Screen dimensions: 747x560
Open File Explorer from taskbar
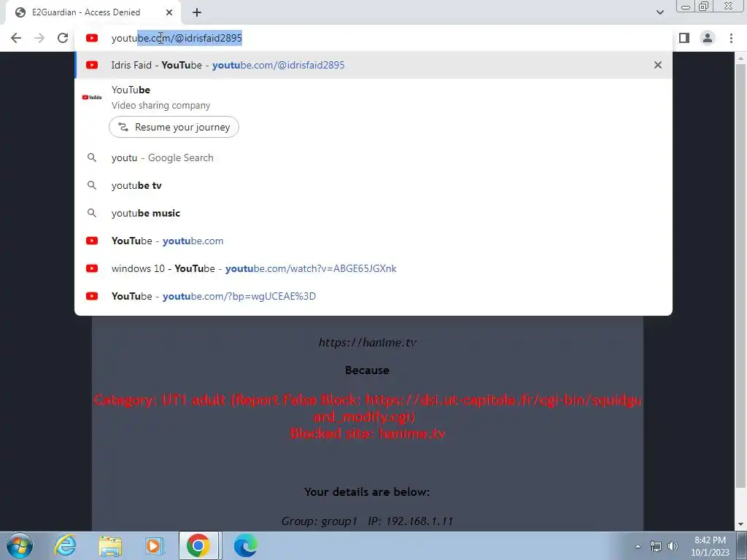pos(110,545)
